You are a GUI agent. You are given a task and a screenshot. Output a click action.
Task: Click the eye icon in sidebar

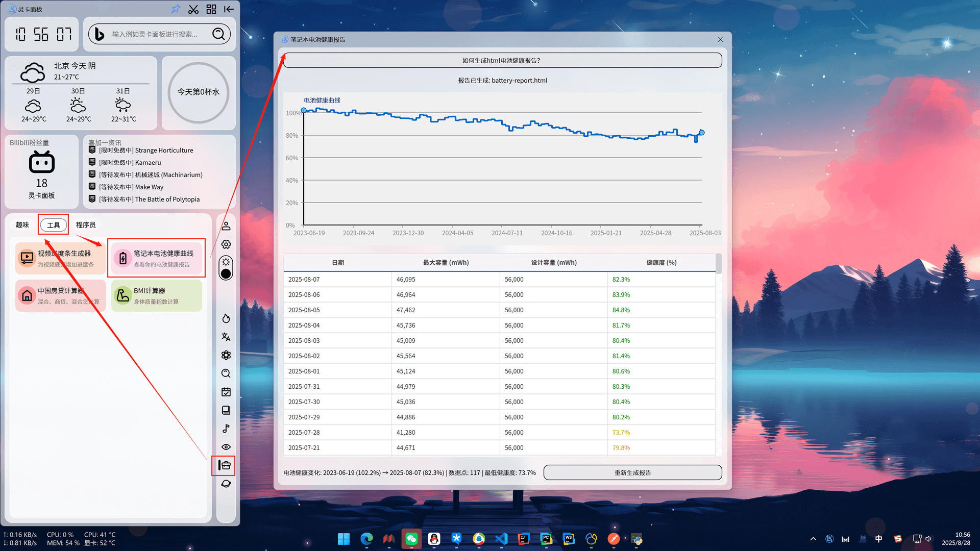tap(226, 447)
